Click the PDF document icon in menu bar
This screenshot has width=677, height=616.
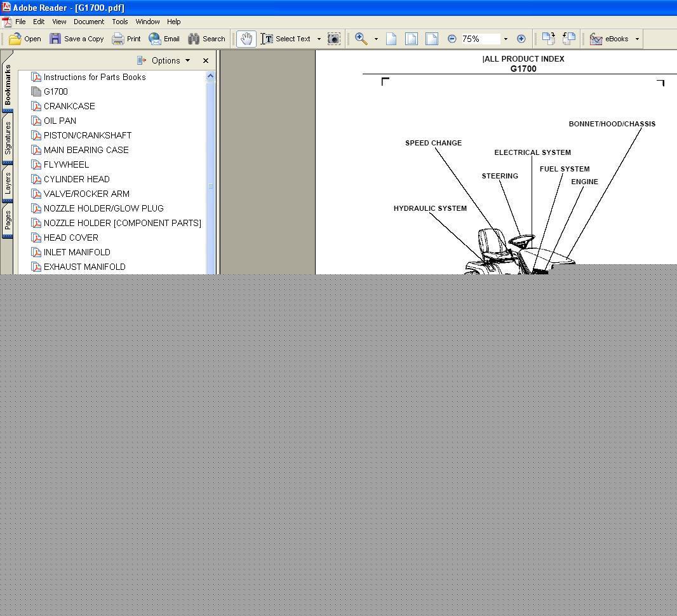coord(6,22)
